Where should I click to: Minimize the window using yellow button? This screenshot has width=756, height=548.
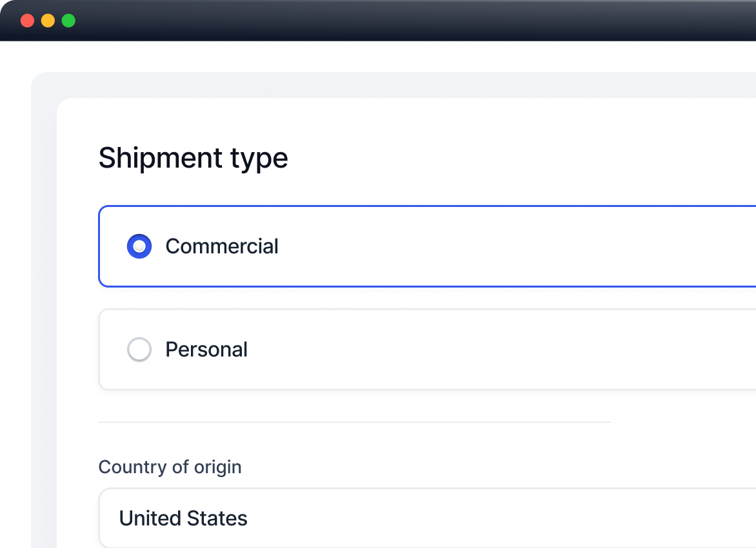[x=48, y=21]
